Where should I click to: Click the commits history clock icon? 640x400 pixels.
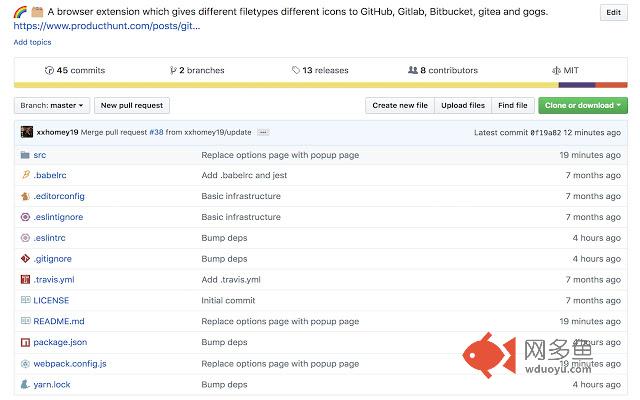(x=49, y=70)
